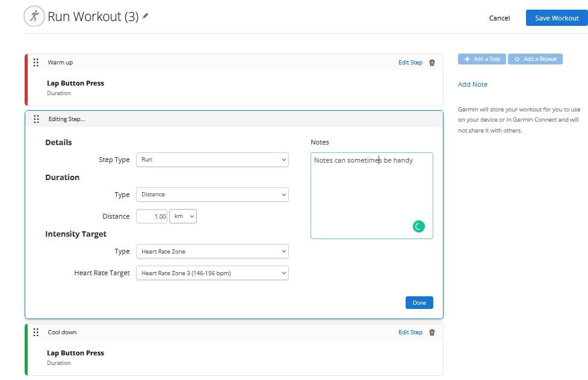Click the Editing Step drag handle

point(37,119)
